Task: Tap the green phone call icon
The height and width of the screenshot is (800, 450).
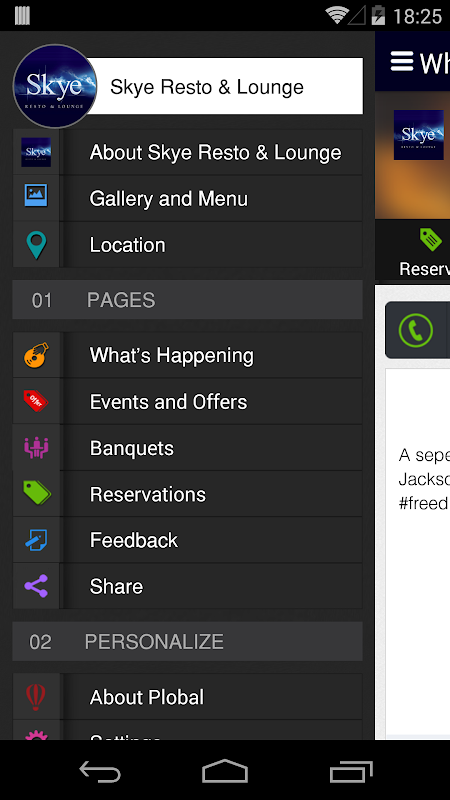Action: (x=416, y=330)
